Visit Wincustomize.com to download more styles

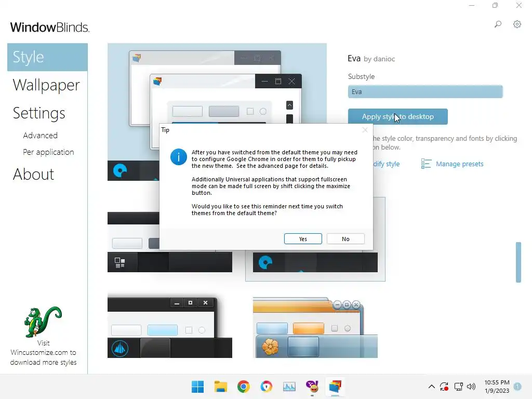point(43,353)
